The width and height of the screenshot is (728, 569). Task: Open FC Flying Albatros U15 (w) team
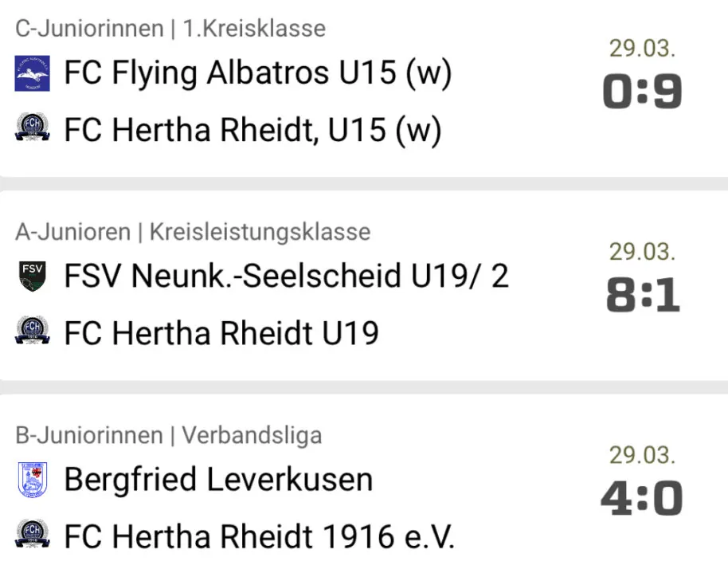click(258, 73)
